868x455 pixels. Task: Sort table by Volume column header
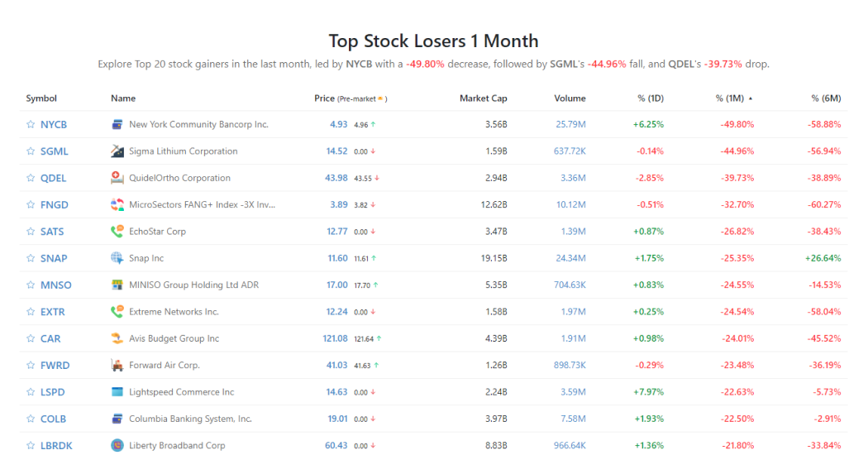(570, 98)
